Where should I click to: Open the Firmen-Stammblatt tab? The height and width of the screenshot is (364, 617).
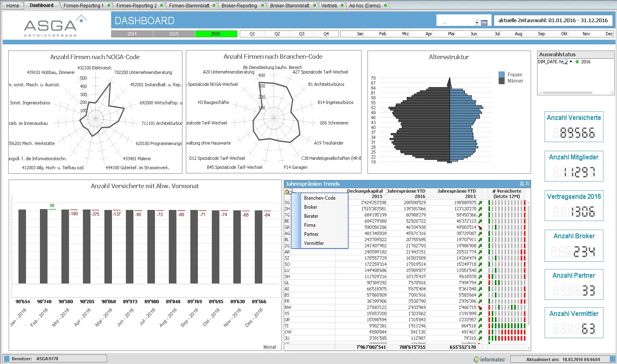click(x=189, y=5)
